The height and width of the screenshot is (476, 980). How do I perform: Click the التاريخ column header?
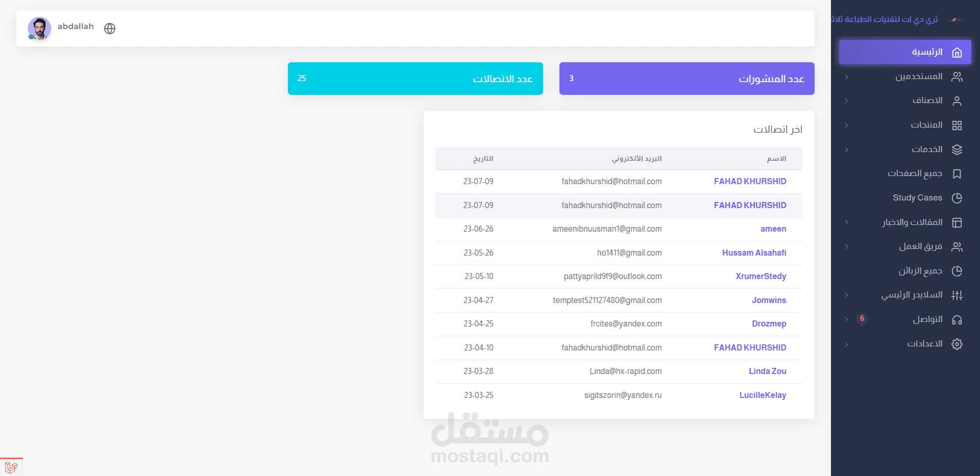483,159
